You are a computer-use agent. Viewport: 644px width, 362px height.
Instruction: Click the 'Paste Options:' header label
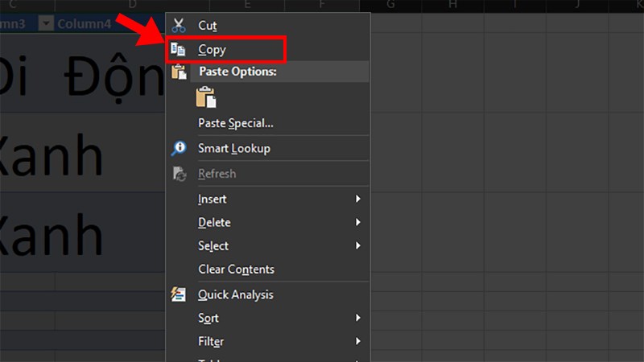click(x=237, y=72)
